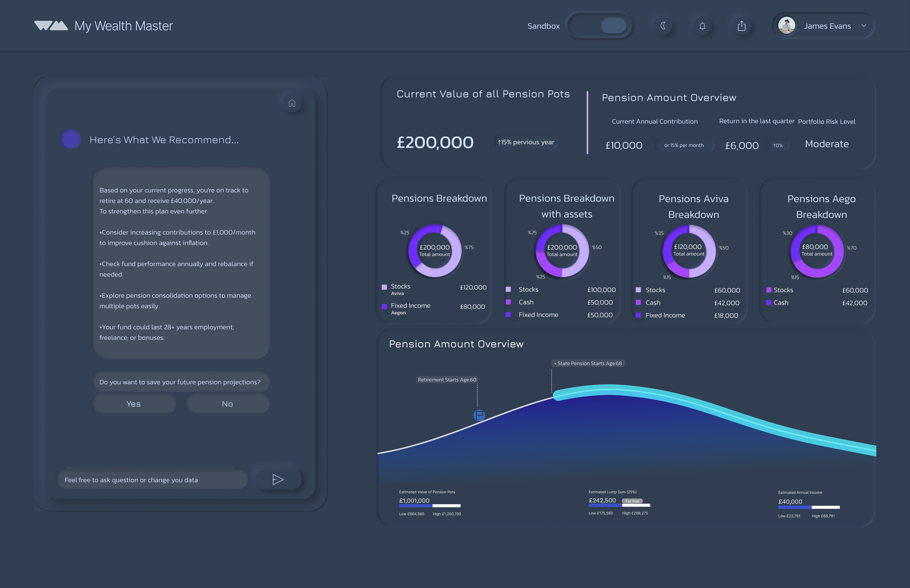
Task: Toggle the Sandbox mode switch
Action: [599, 25]
